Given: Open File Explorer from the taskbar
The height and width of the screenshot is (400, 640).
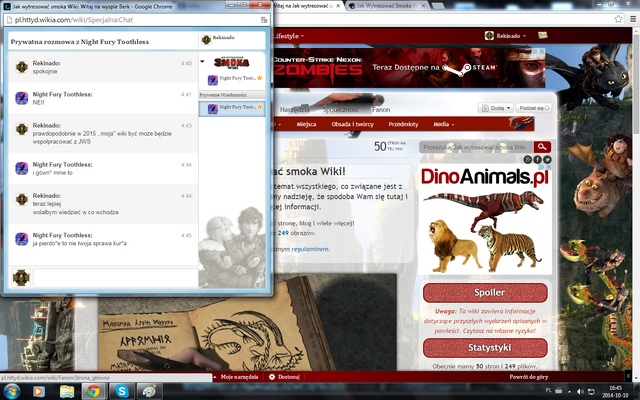Looking at the screenshot, I should [67, 391].
